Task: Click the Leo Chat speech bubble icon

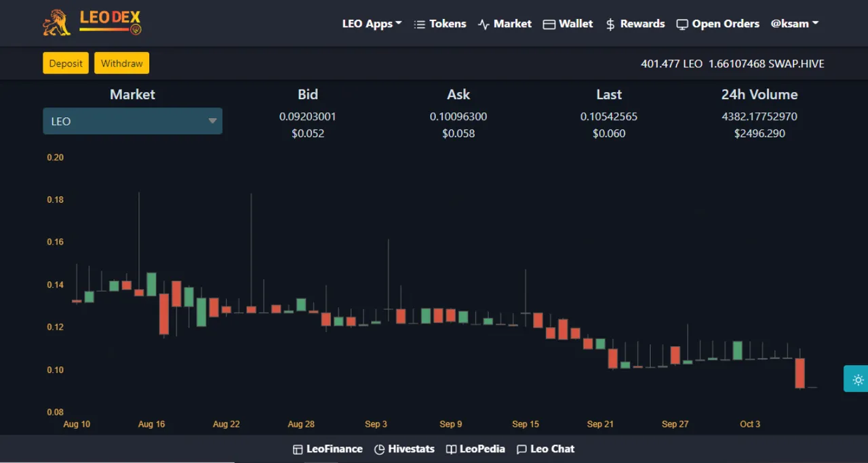Action: click(x=521, y=449)
